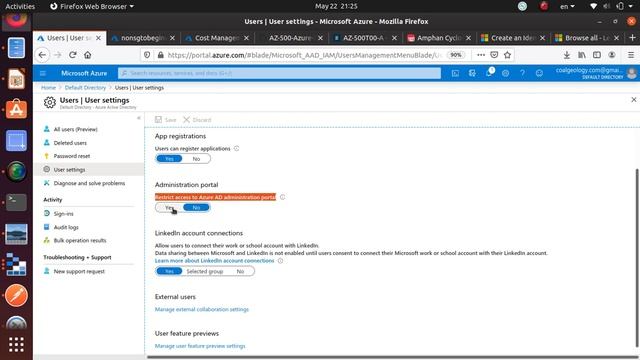
Task: Open Azure directory and subscription filter
Action: point(472,73)
